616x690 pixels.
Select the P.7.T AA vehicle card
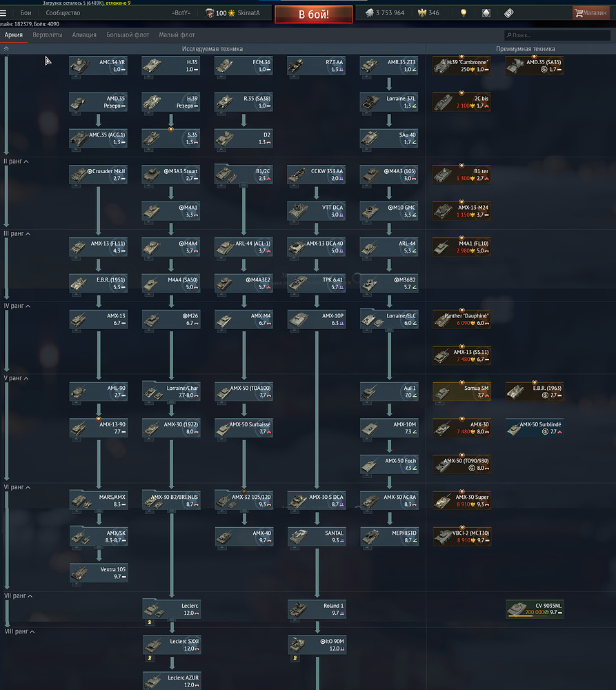click(316, 66)
